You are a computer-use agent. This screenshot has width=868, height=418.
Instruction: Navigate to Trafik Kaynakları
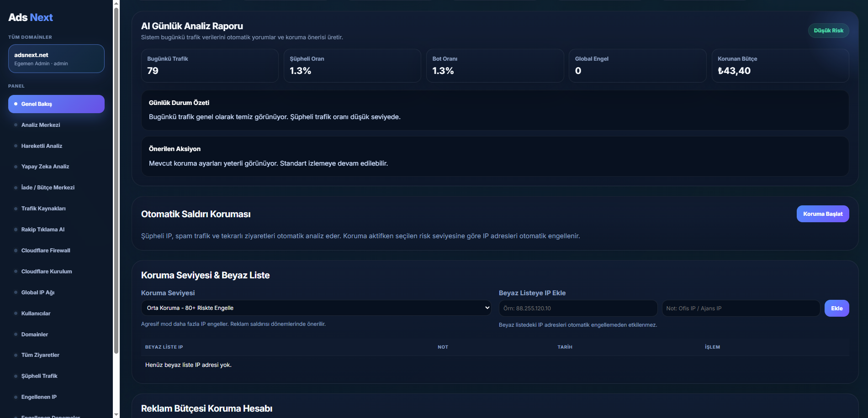coord(56,209)
